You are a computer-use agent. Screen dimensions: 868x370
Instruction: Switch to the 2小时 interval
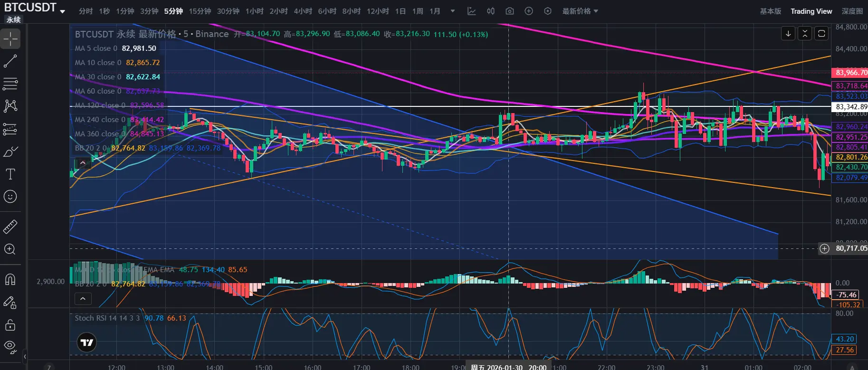point(278,11)
